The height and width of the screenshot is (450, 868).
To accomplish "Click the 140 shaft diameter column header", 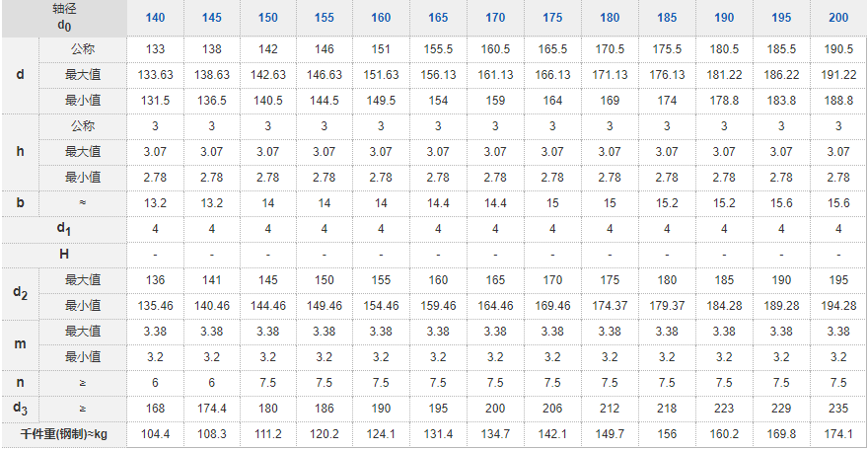I will [155, 18].
